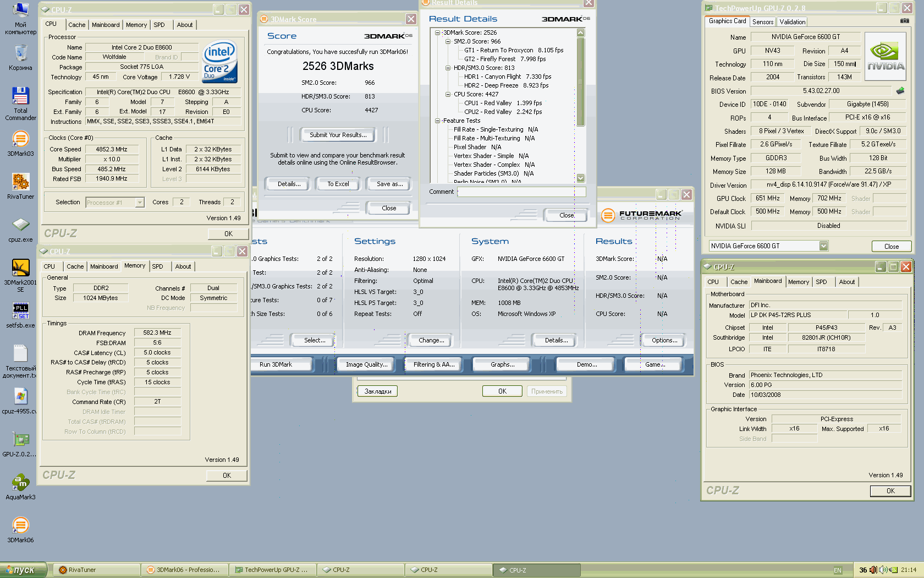The image size is (924, 578).
Task: Launch the 3DMark06 desktop shortcut
Action: tap(20, 530)
